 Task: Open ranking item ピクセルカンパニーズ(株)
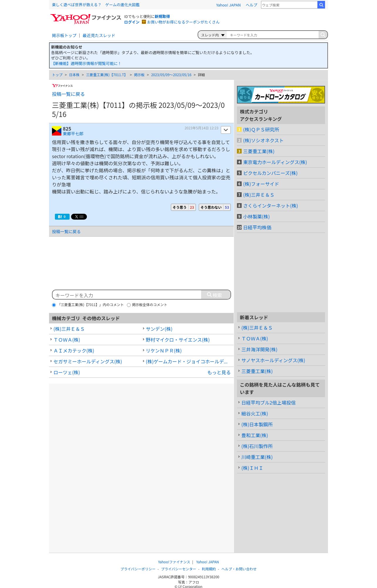[270, 173]
